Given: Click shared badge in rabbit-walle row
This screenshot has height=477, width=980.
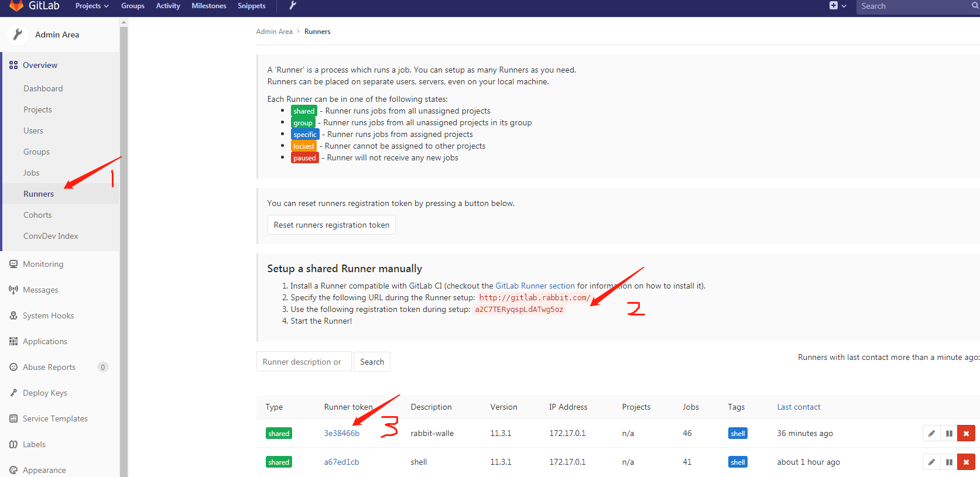Looking at the screenshot, I should pyautogui.click(x=279, y=433).
